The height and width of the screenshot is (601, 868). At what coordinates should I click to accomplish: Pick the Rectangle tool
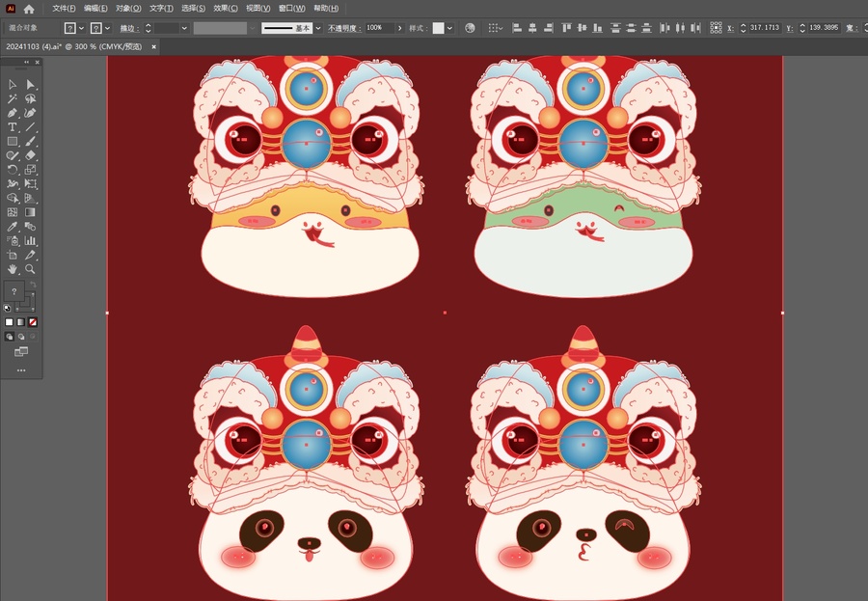13,141
